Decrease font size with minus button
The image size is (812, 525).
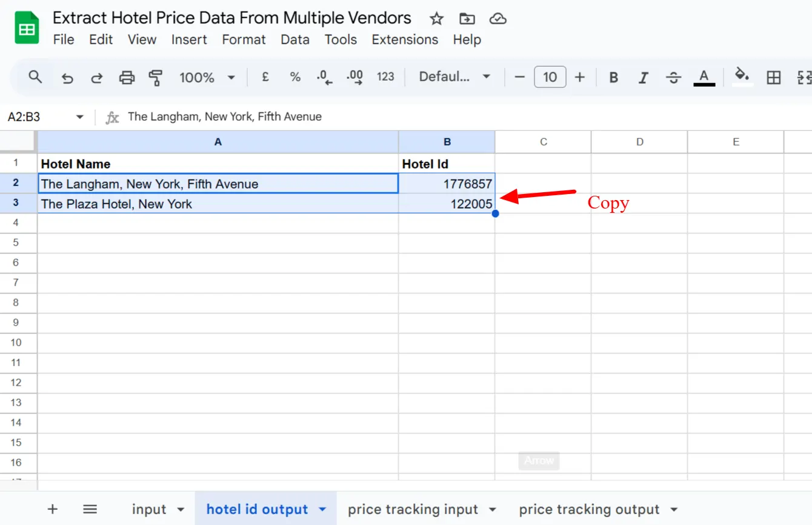[519, 77]
